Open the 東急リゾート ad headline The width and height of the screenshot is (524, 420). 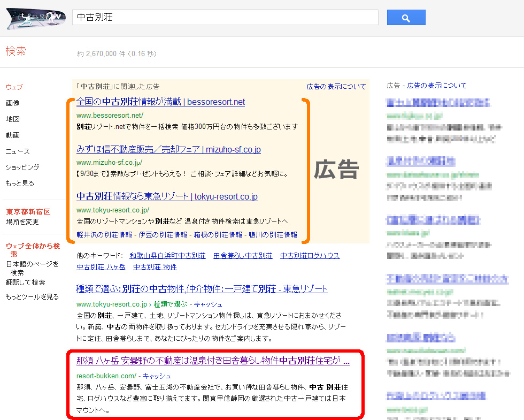pyautogui.click(x=167, y=196)
